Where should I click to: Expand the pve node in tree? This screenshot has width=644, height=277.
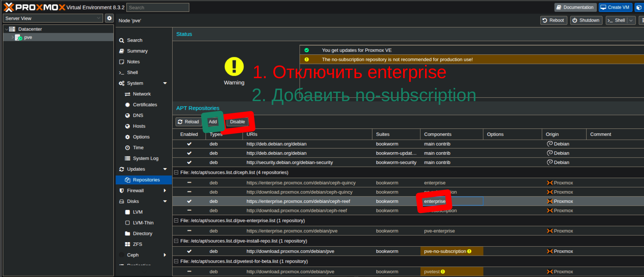click(13, 37)
